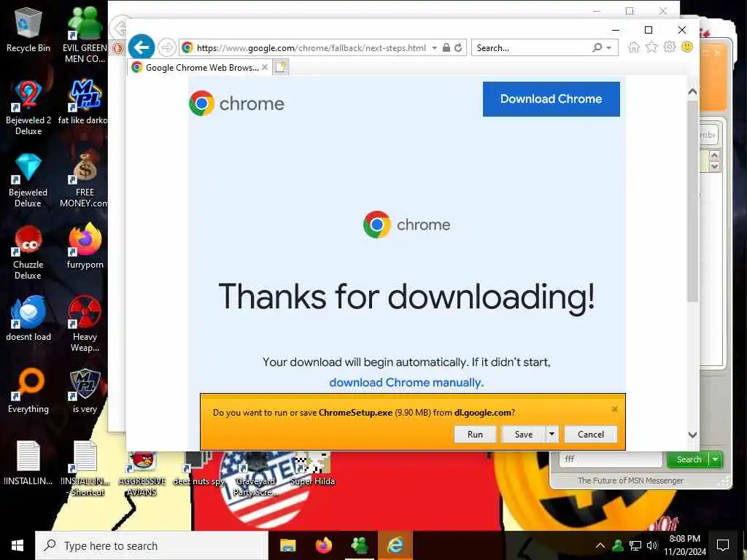
Task: Click The Future of MSN Messenger text
Action: point(630,481)
